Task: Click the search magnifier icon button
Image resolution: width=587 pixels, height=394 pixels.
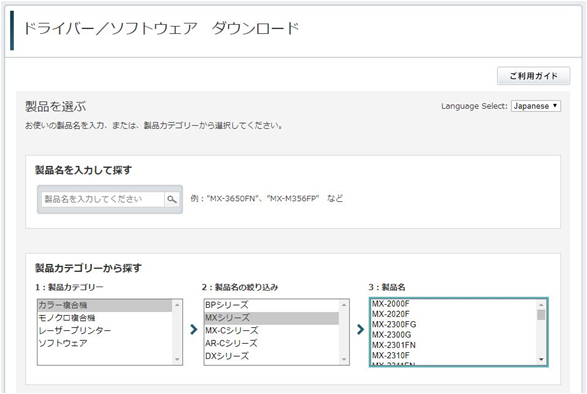Action: pos(172,199)
